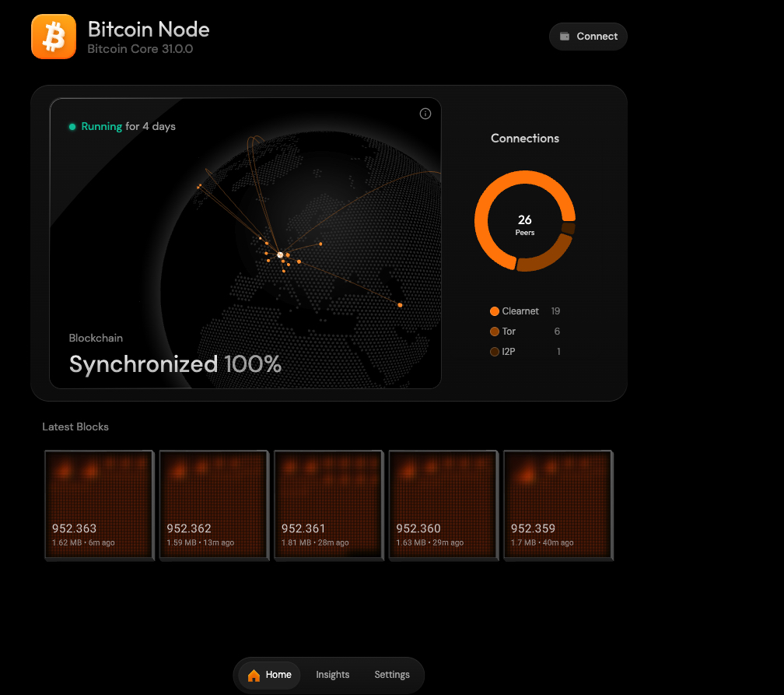Image resolution: width=784 pixels, height=695 pixels.
Task: Click the Clearnet legend color dot
Action: pos(495,311)
